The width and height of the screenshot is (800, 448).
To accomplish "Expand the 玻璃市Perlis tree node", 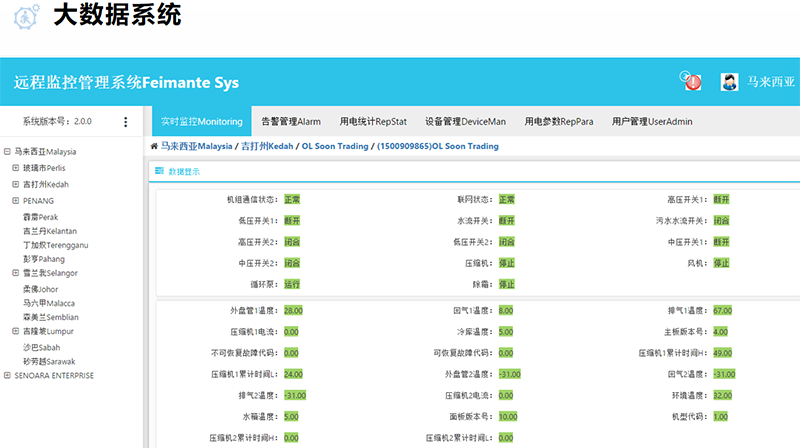I will tap(15, 168).
